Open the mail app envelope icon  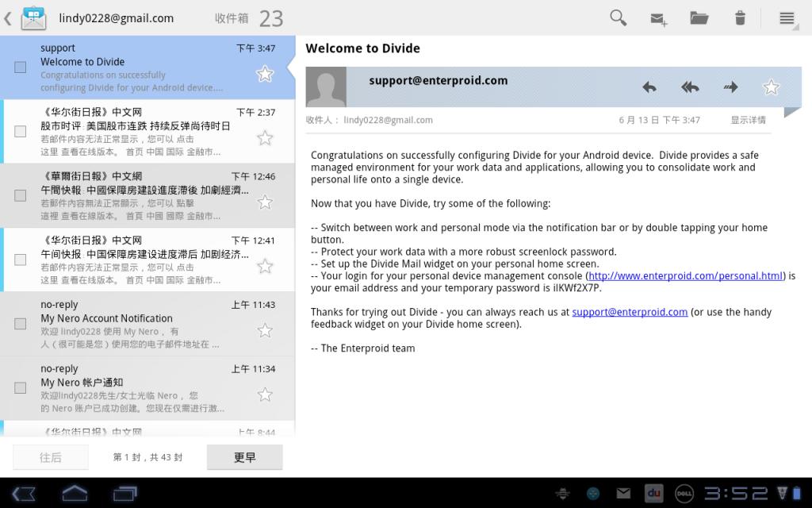coord(33,18)
